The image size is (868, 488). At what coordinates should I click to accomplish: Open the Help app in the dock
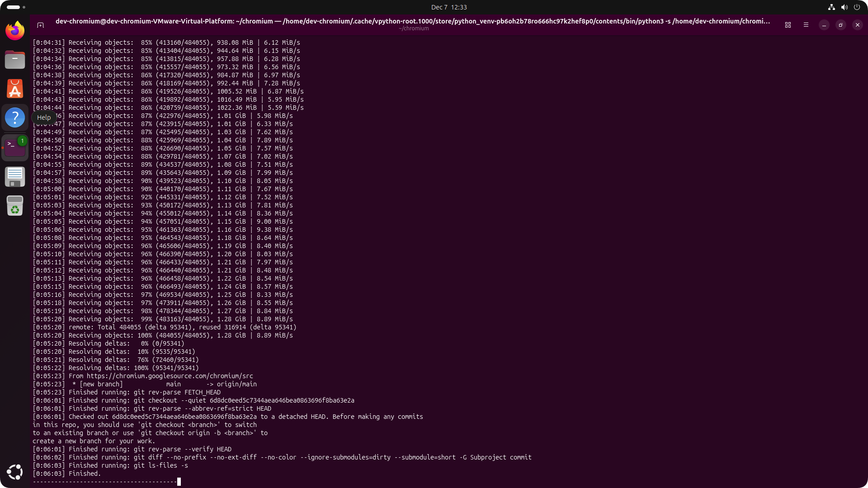pyautogui.click(x=15, y=117)
